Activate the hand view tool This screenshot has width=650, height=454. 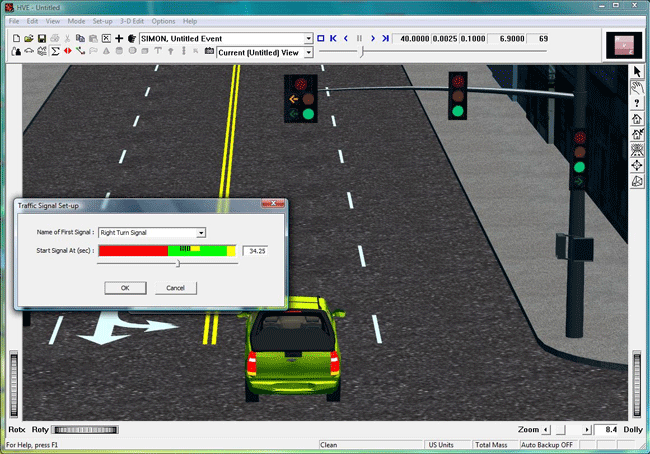[x=637, y=87]
